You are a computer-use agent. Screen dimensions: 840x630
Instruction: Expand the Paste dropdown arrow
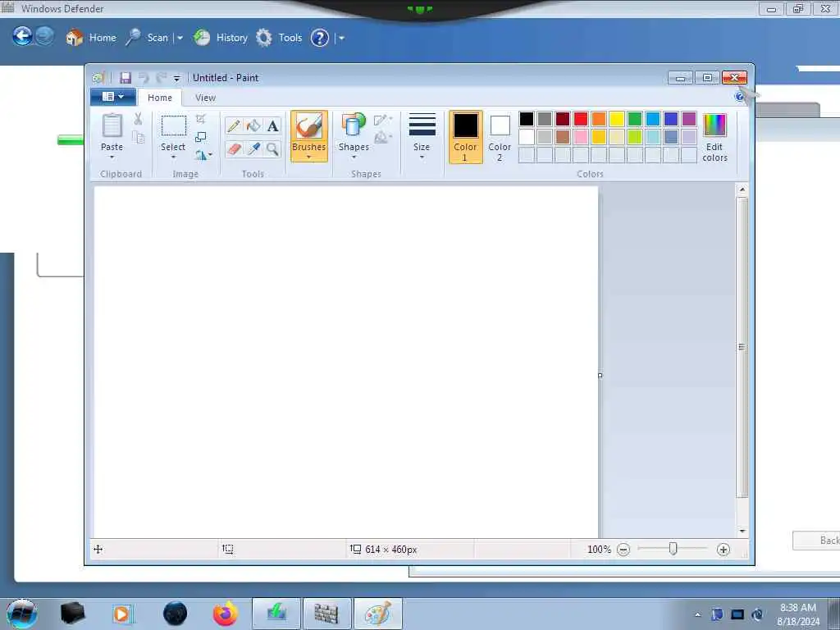pyautogui.click(x=112, y=157)
